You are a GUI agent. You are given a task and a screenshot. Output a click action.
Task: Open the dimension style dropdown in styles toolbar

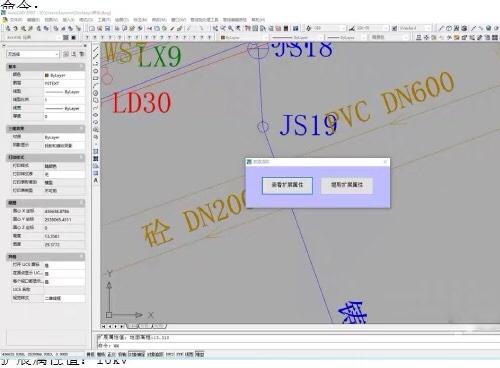372,28
